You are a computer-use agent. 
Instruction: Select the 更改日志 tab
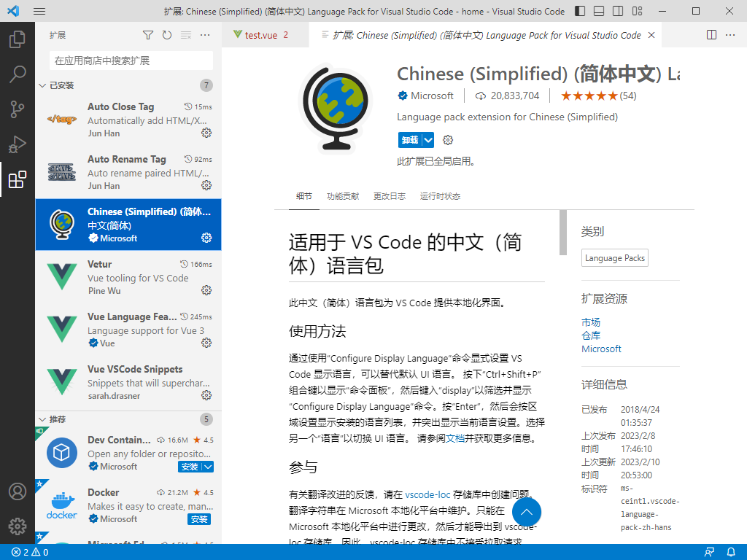click(390, 196)
